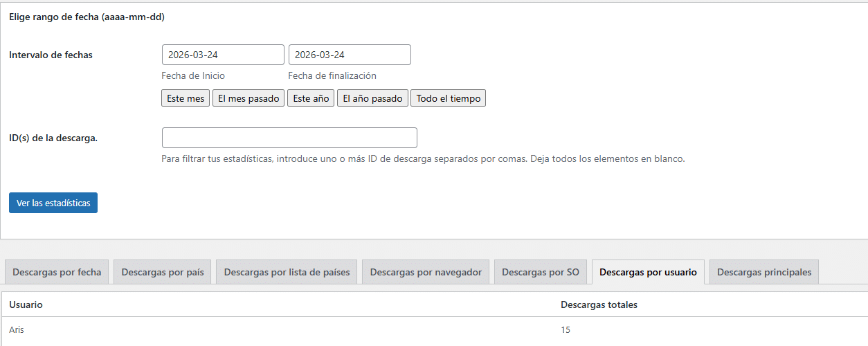Viewport: 868px width, 346px height.
Task: Pick the Todo el tiempo range
Action: [448, 98]
